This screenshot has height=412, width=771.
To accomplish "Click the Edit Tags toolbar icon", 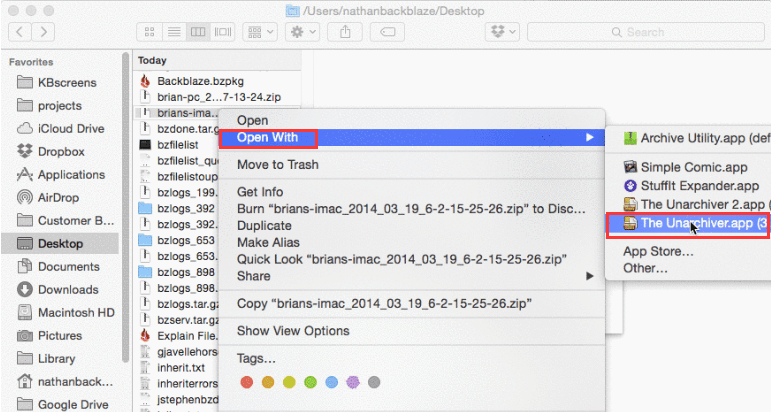I will tap(389, 32).
